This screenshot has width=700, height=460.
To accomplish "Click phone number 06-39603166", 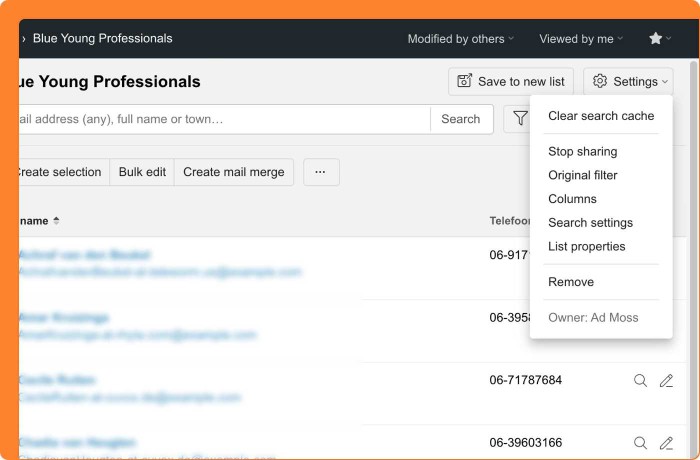I will [x=525, y=443].
